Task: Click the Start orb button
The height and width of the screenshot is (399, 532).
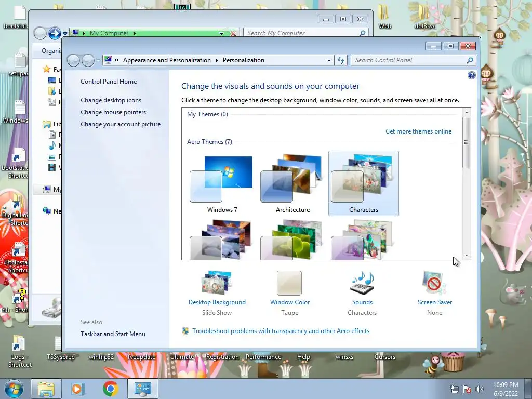Action: [14, 389]
